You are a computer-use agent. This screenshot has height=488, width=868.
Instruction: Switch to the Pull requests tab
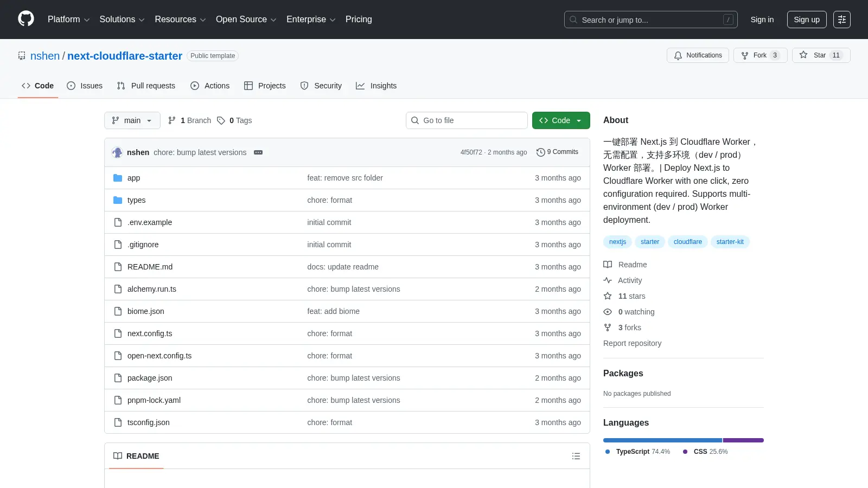pos(146,86)
